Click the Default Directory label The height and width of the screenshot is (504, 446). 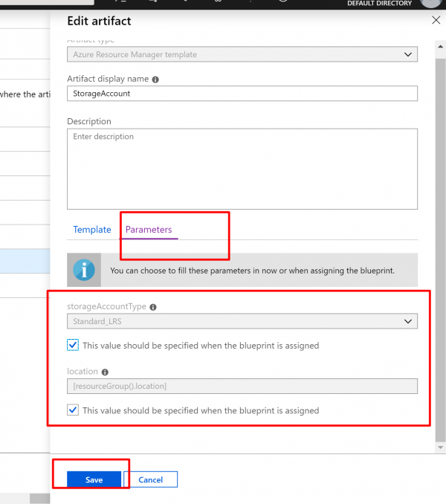tap(379, 4)
